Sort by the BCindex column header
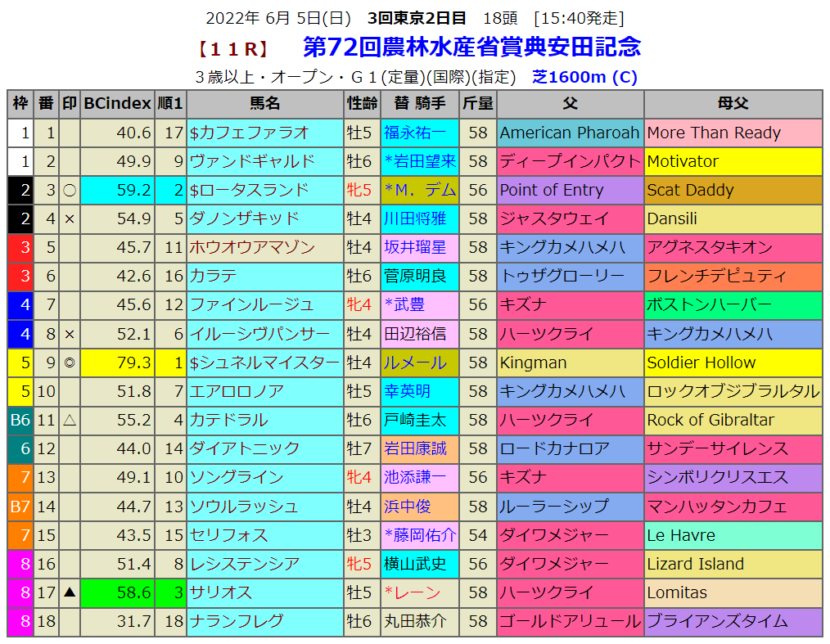 coord(117,103)
